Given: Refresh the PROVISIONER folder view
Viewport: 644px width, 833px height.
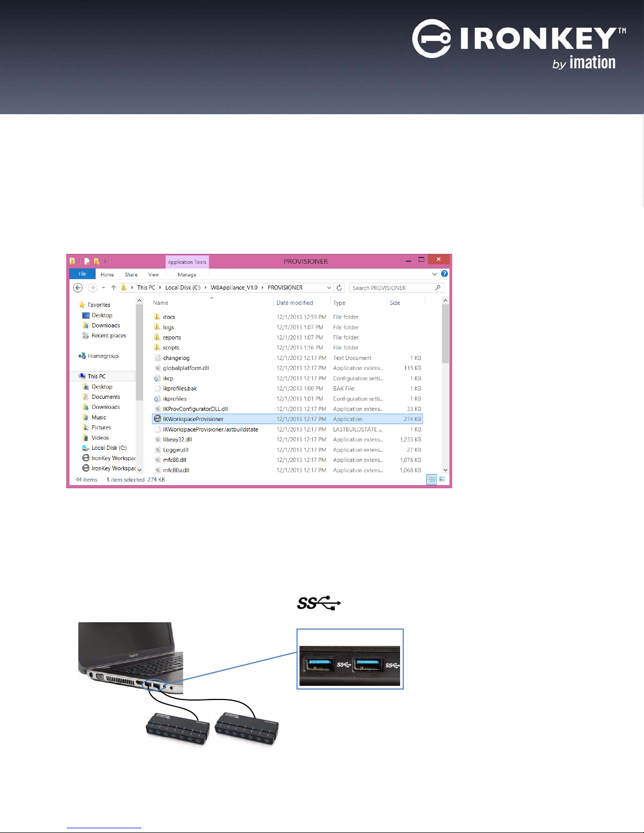Looking at the screenshot, I should point(340,287).
